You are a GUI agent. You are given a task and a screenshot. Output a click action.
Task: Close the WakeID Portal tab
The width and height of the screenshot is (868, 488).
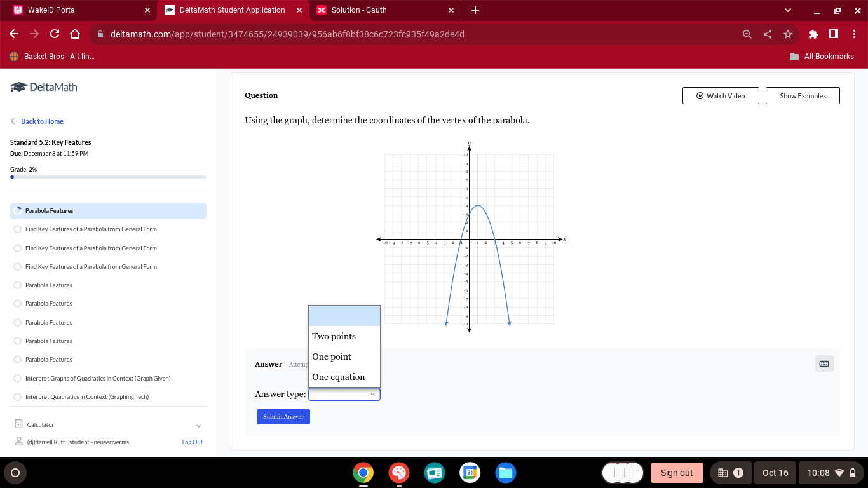(x=147, y=10)
